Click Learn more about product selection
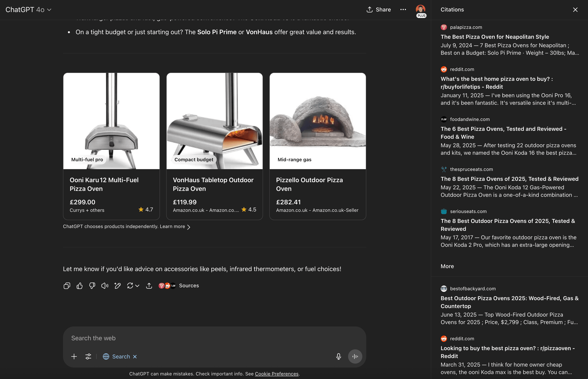The width and height of the screenshot is (588, 379). [172, 226]
